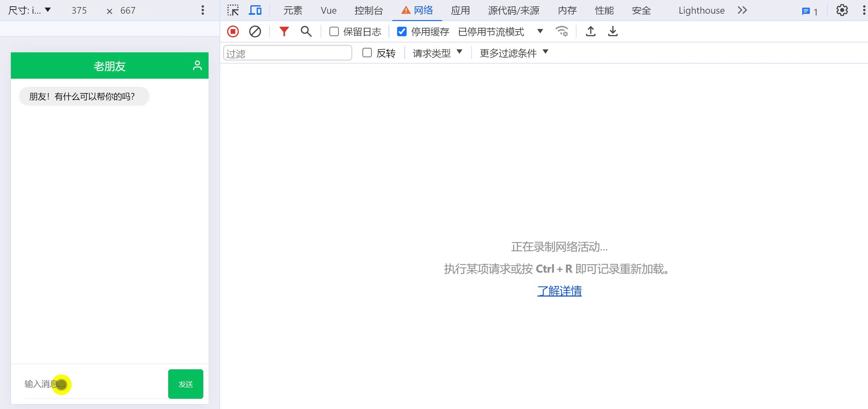The image size is (868, 409).
Task: Toggle the device toolbar
Action: click(255, 10)
